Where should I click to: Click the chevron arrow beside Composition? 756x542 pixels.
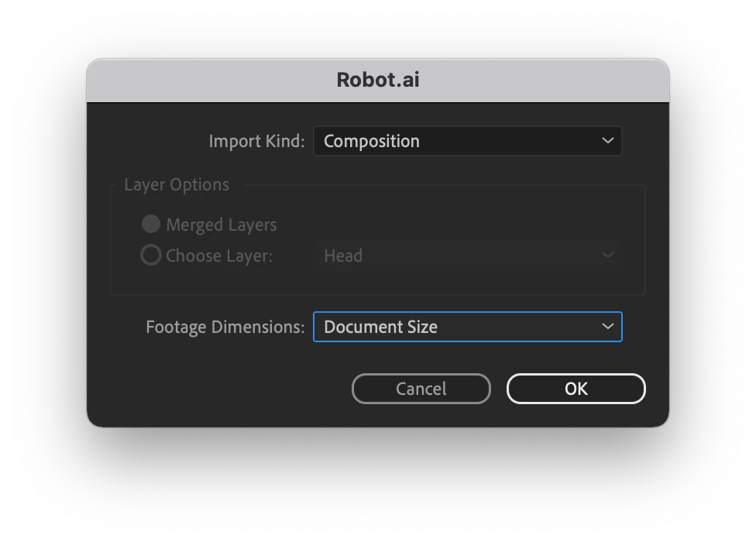point(607,141)
